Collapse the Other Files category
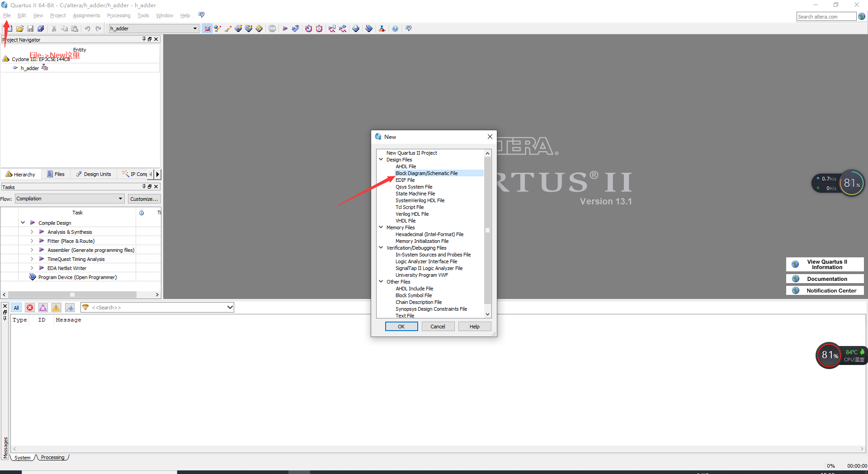Screen dimensions: 868x474 [x=381, y=282]
